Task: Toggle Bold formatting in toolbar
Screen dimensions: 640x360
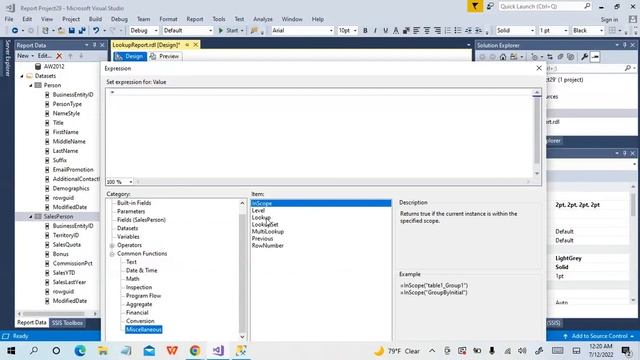Action: coord(365,31)
